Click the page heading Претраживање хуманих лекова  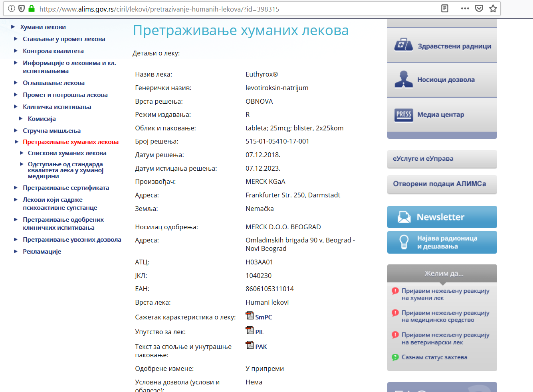point(241,30)
